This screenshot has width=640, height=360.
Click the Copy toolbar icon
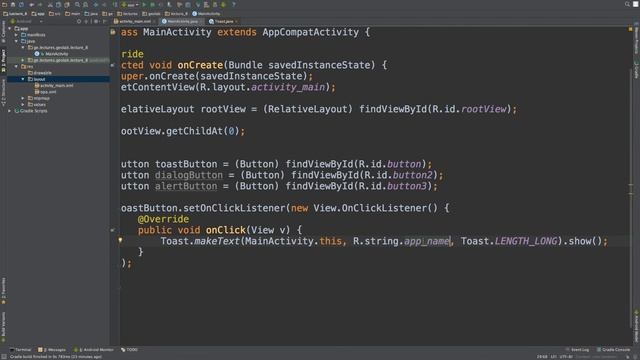[58, 4]
